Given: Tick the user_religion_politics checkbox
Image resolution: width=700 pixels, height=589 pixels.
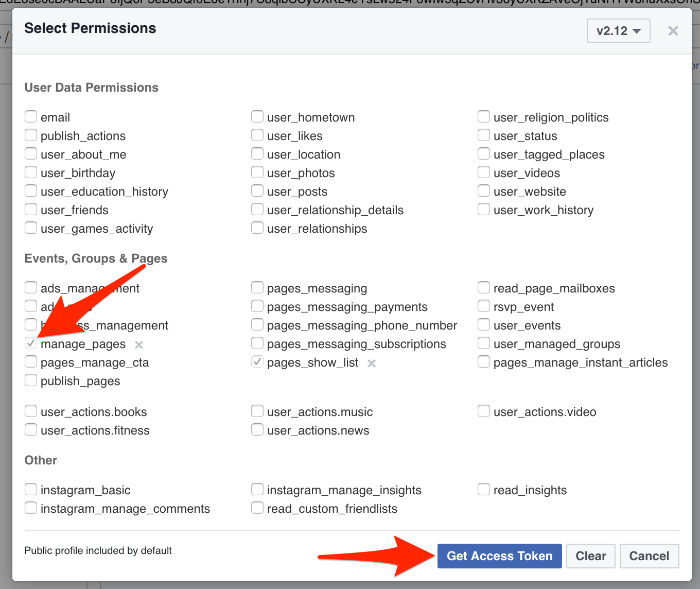Looking at the screenshot, I should point(484,116).
